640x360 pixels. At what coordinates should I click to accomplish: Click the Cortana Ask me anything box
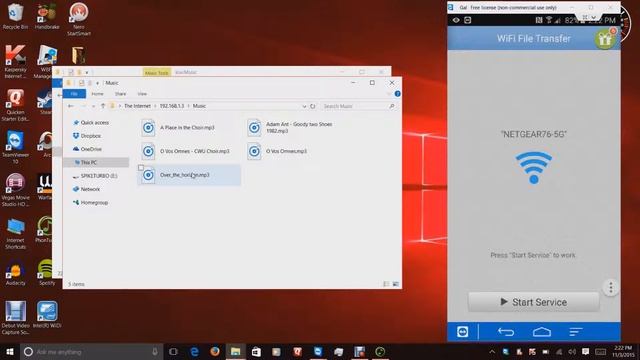[x=92, y=351]
